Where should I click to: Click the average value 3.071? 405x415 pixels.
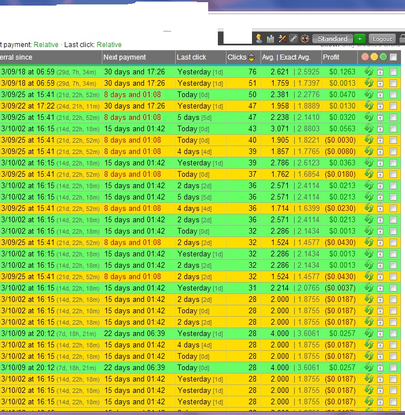click(x=280, y=129)
